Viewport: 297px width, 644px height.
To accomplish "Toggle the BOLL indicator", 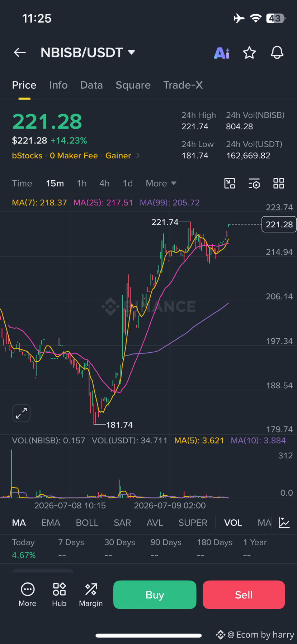I will pos(87,523).
